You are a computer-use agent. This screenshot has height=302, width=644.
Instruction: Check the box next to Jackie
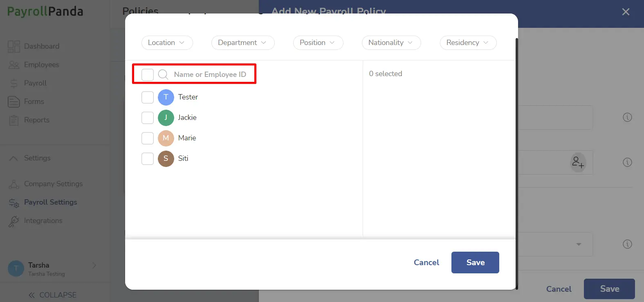click(x=148, y=118)
